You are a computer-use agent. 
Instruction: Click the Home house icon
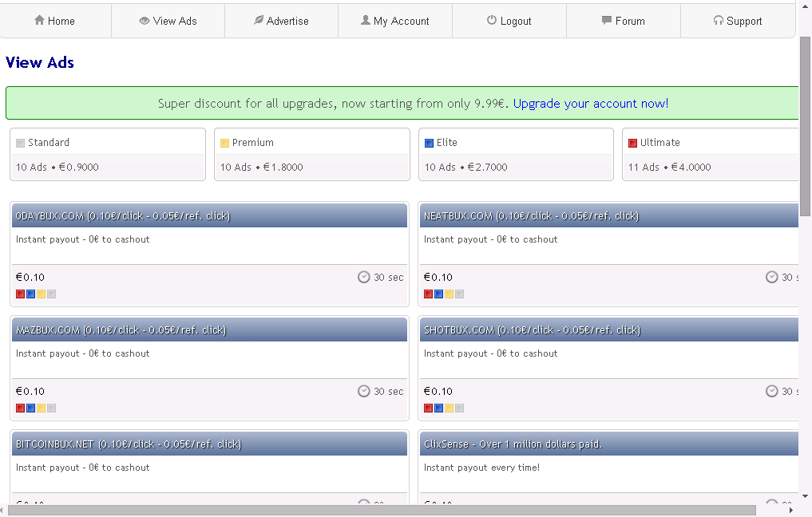[x=39, y=20]
